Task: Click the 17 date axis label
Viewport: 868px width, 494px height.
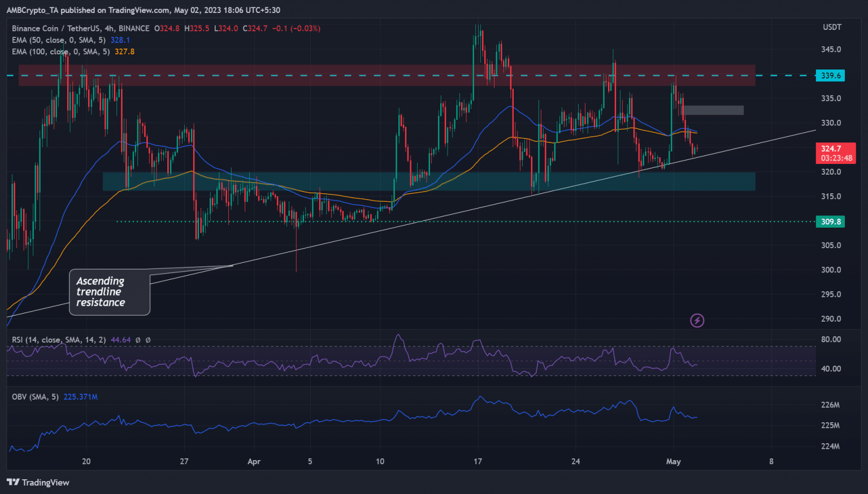Action: click(478, 461)
